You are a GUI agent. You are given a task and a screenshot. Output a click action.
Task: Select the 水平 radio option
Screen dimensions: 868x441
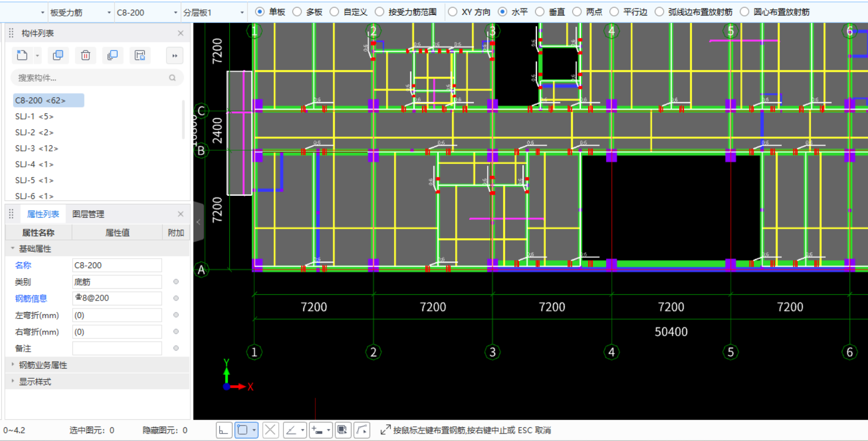click(x=503, y=12)
